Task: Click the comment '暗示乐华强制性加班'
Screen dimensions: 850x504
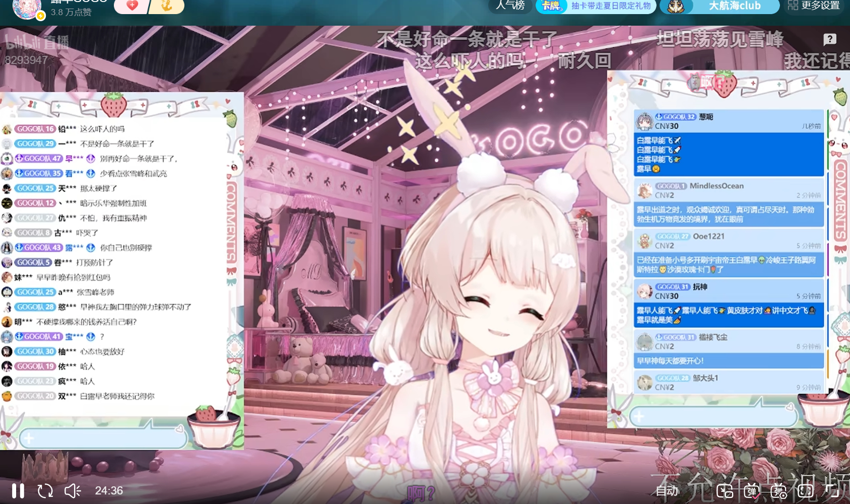Action: click(113, 203)
